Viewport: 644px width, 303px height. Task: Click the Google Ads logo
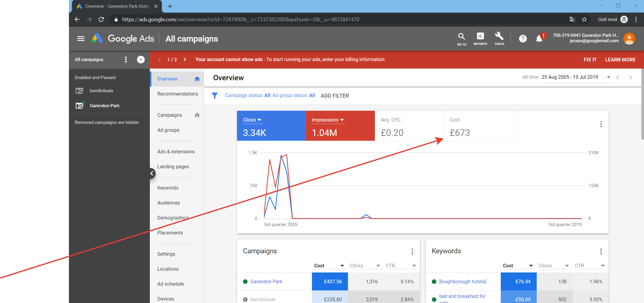123,39
